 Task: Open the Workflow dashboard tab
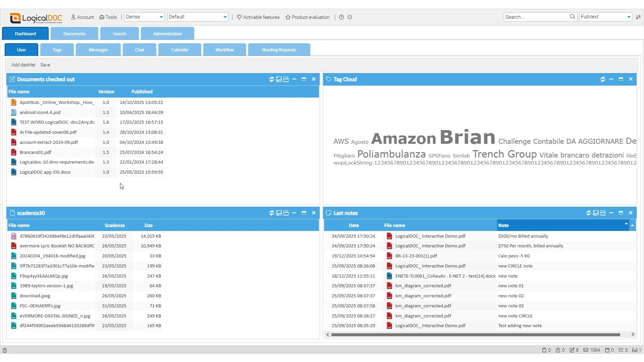coord(225,50)
